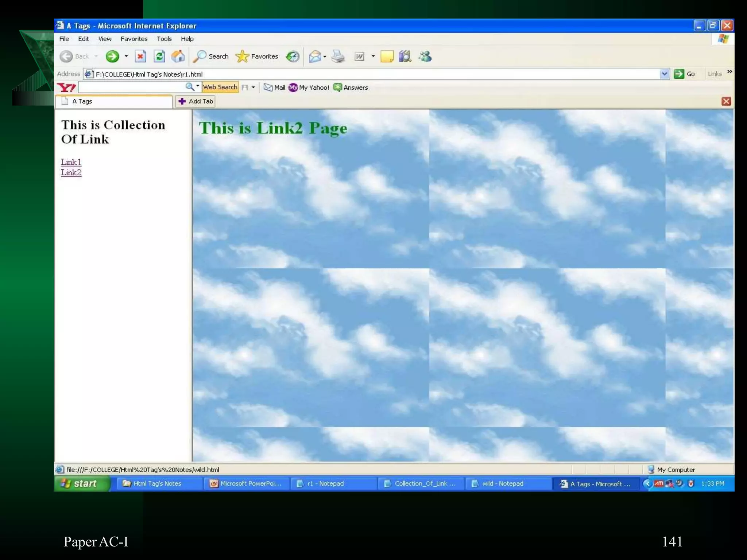Click the Link2 hyperlink
This screenshot has height=560, width=747.
click(71, 172)
